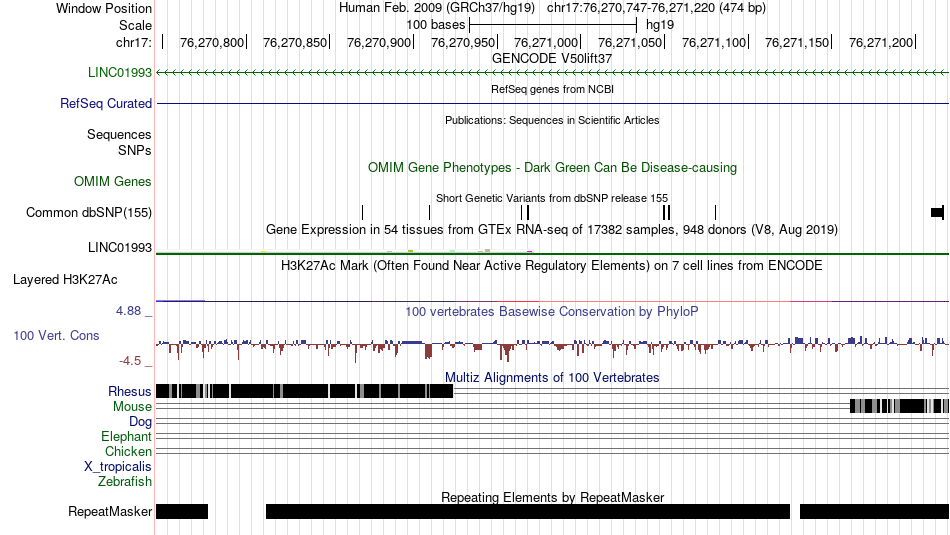Click 100 vertebrates Basewise Conservation title
The image size is (950, 535).
coord(552,311)
